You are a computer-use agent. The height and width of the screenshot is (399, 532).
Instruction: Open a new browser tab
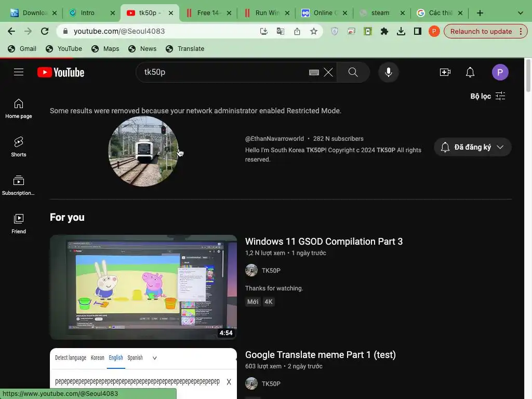pyautogui.click(x=480, y=13)
